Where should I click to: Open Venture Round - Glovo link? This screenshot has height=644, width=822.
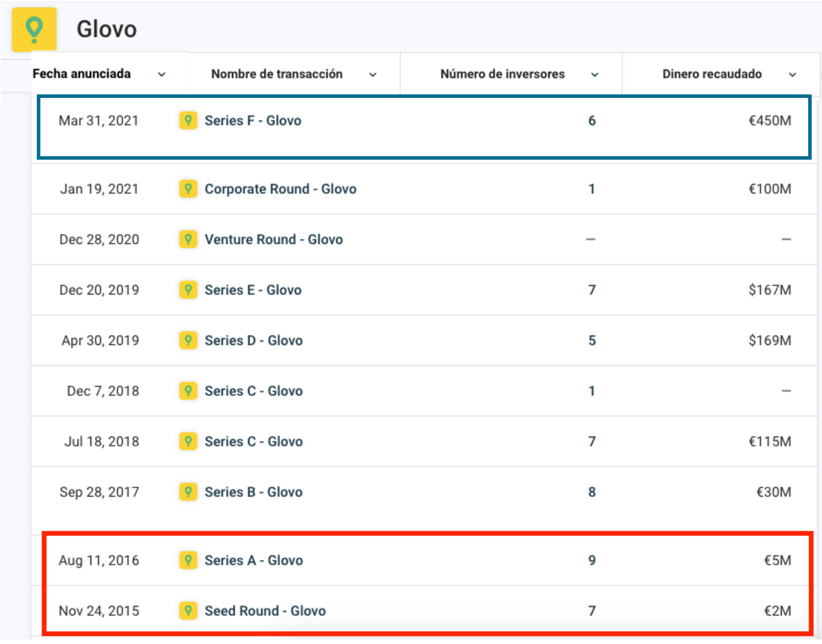274,239
